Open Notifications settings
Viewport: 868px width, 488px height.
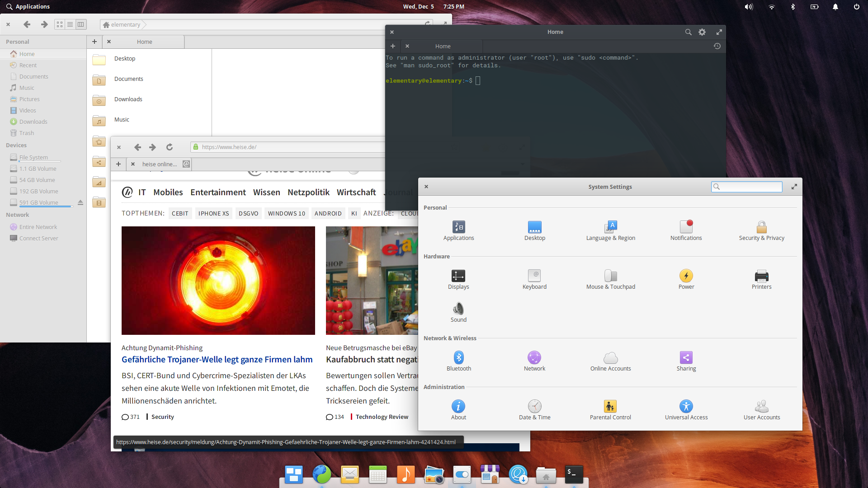686,231
